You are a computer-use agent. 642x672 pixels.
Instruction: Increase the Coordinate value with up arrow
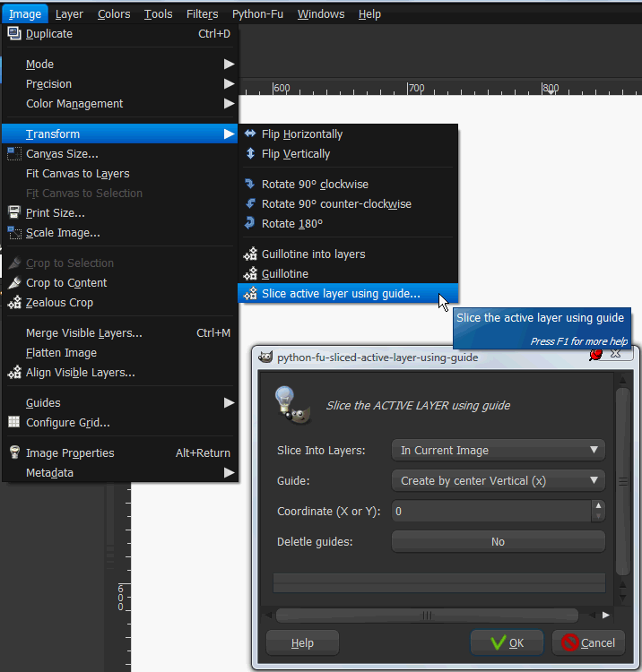point(598,505)
